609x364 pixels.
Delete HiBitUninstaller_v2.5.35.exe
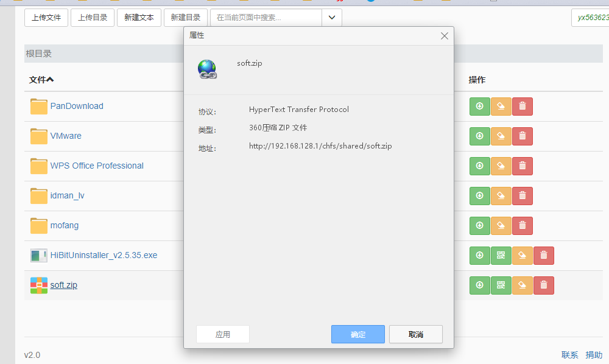(x=543, y=256)
